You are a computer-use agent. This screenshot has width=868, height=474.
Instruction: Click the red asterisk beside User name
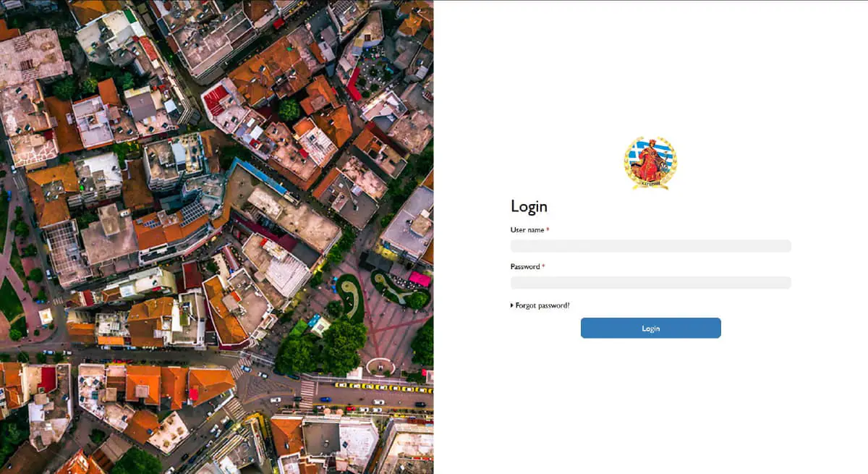pyautogui.click(x=548, y=229)
